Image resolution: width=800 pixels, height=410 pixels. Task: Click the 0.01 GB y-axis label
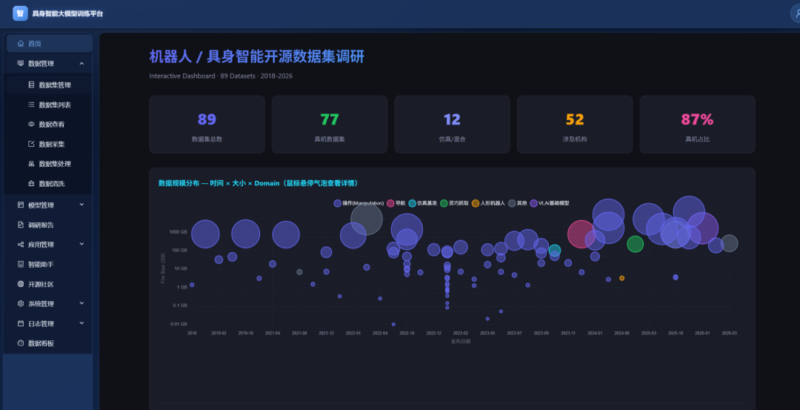179,324
